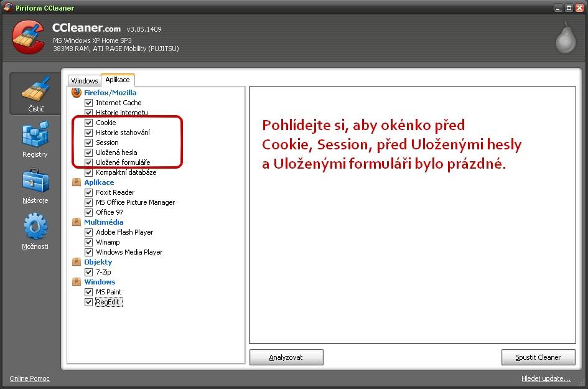The image size is (588, 389).
Task: Toggle the Winamp checkbox
Action: pyautogui.click(x=88, y=242)
